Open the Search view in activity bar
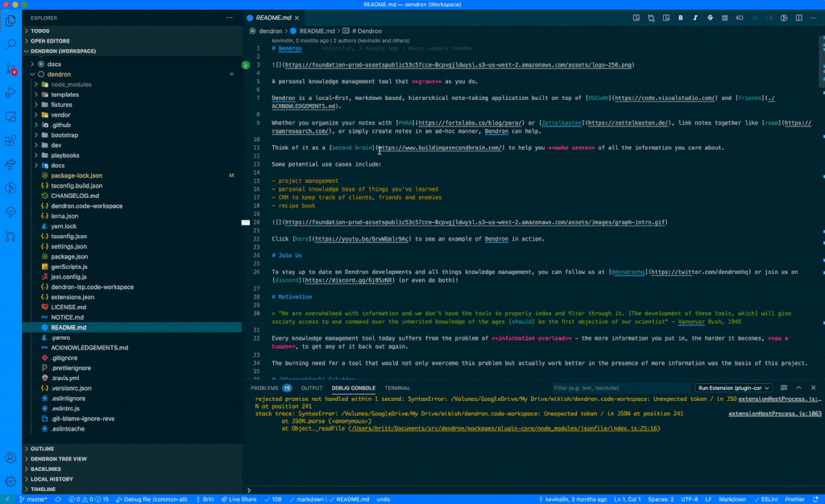Viewport: 825px width, 504px height. pos(10,44)
